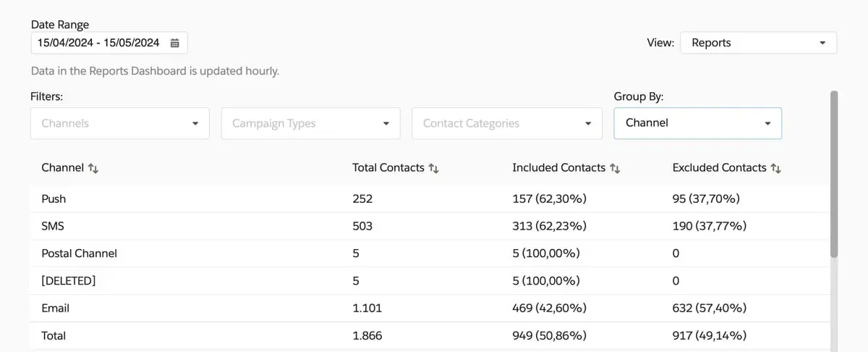
Task: Expand the Contact Categories filter dropdown
Action: tap(506, 123)
